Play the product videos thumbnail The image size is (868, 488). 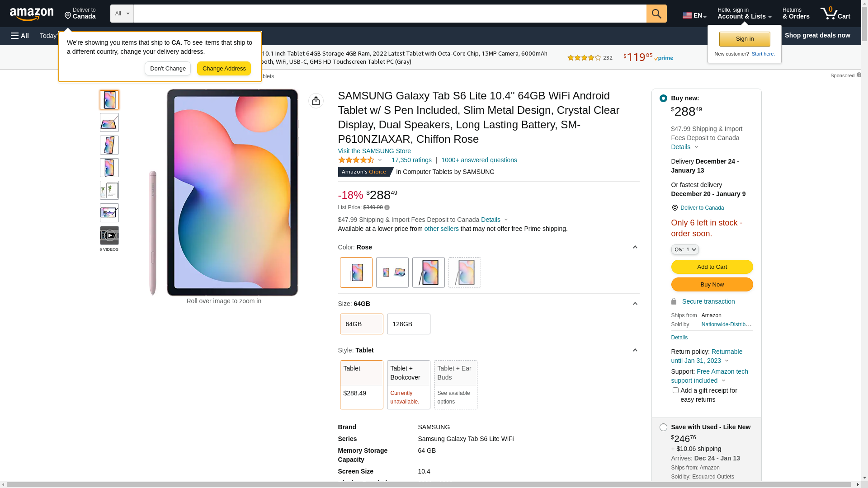tap(109, 235)
